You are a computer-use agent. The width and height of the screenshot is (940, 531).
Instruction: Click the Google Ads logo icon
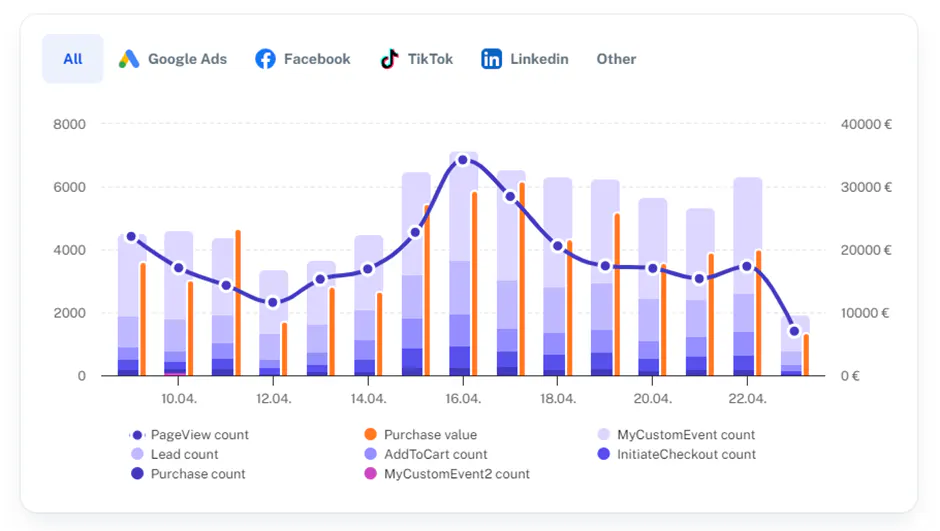pos(129,59)
